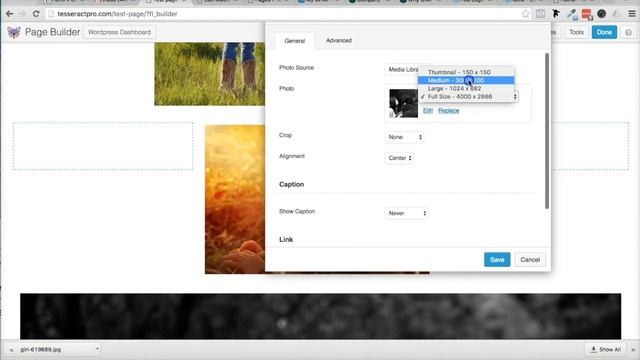
Task: Choose Thumbnail - 150 x 150 option
Action: pos(466,72)
